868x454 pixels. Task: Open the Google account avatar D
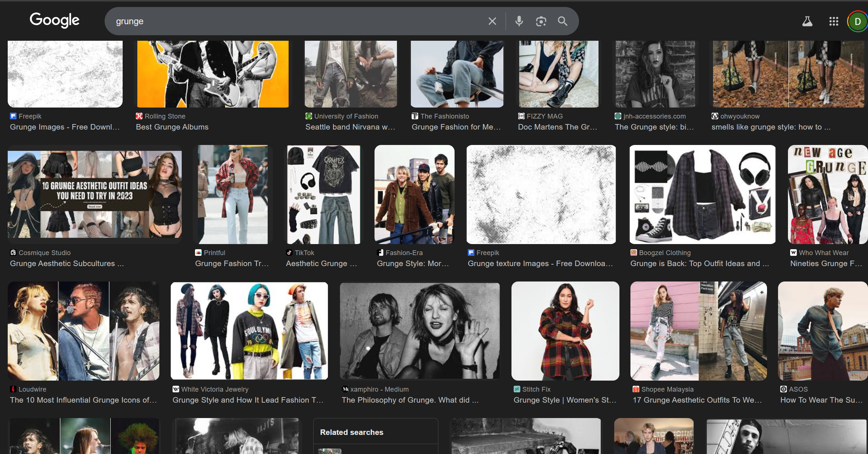857,21
